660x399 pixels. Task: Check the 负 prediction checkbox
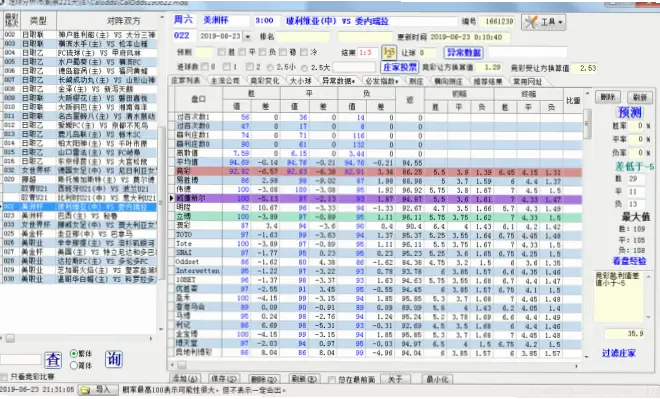coord(262,52)
